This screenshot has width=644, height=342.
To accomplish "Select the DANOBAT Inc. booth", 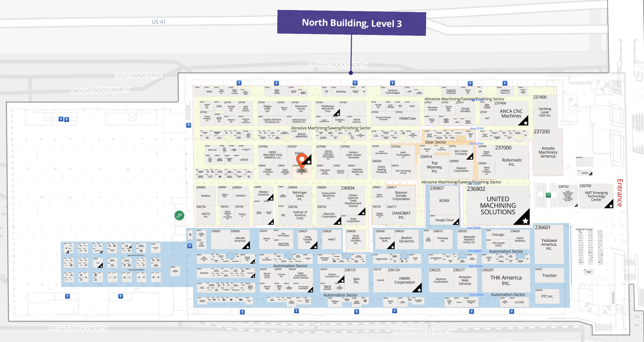I will point(401,215).
